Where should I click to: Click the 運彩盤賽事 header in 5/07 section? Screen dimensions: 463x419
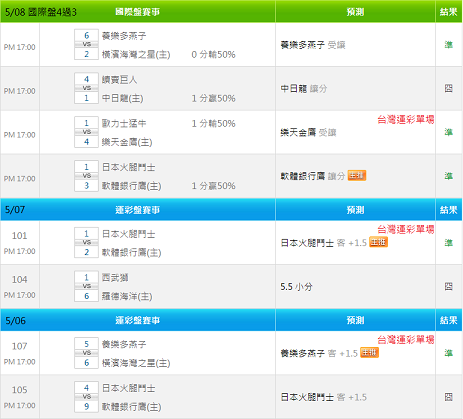click(137, 210)
